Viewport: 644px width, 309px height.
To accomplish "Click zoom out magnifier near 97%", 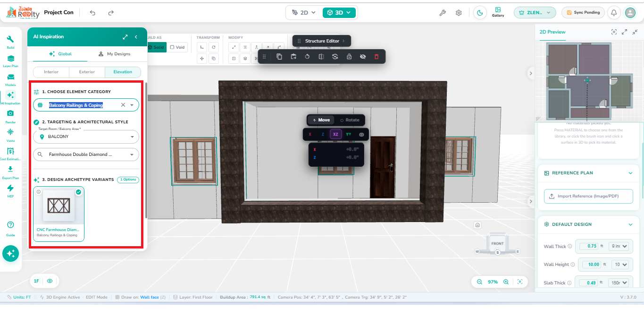I will [x=479, y=282].
